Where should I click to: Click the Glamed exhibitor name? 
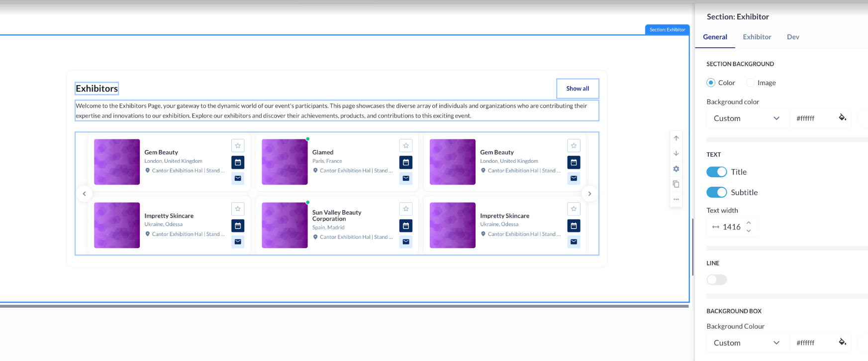click(x=323, y=152)
